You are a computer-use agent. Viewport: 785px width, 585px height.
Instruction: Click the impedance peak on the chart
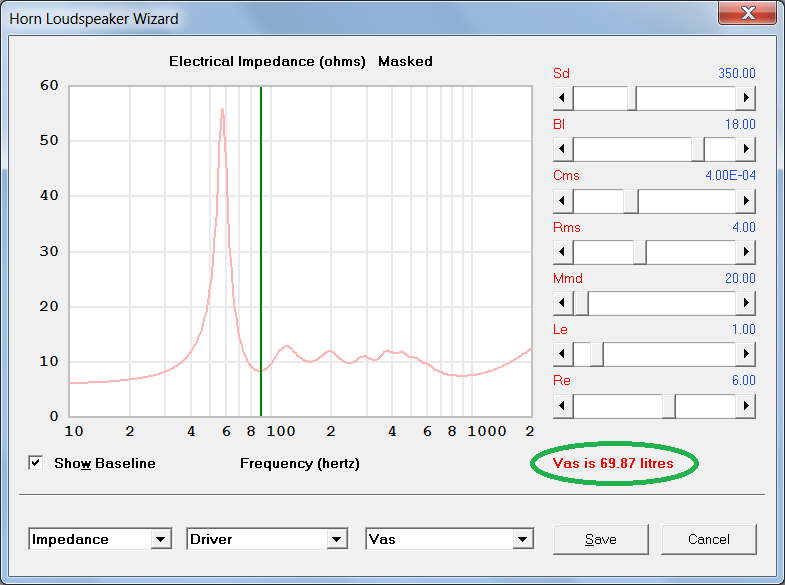[222, 110]
